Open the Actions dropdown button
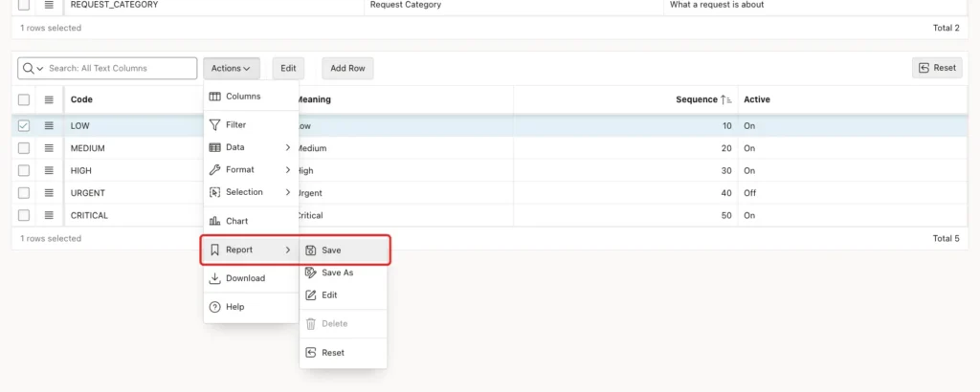980x392 pixels. point(232,68)
